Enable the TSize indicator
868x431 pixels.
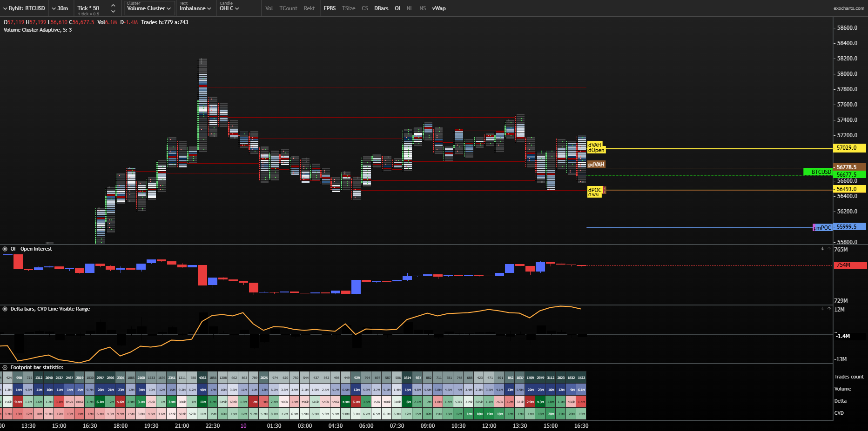[349, 8]
